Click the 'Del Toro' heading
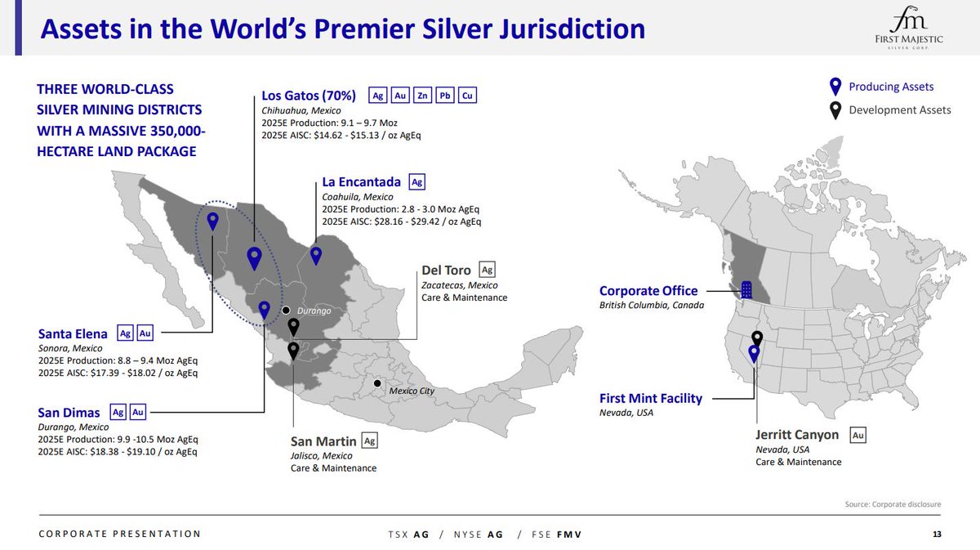The width and height of the screenshot is (980, 550). (446, 270)
